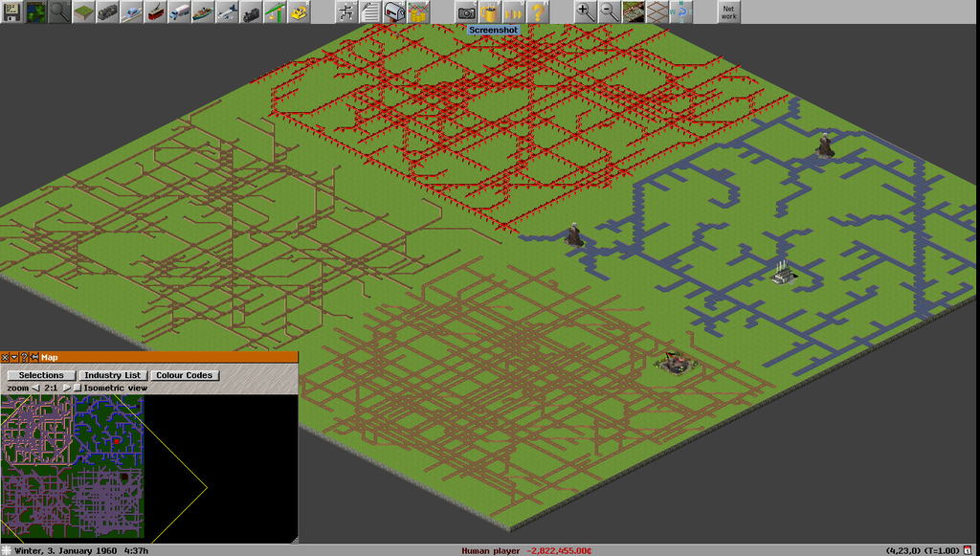The image size is (980, 556).
Task: Click the '2:1' zoom ratio value in Map window
Action: (x=51, y=388)
